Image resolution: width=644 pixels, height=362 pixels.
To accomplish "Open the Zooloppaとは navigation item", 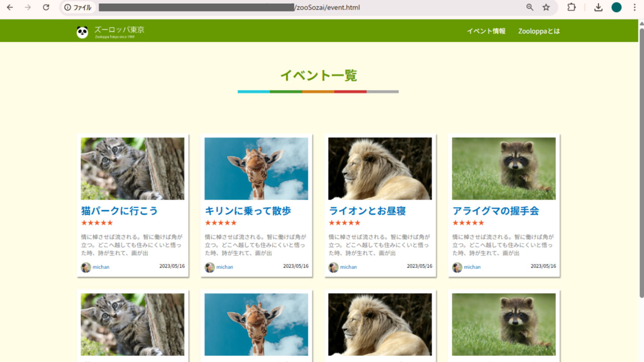I will click(x=539, y=31).
